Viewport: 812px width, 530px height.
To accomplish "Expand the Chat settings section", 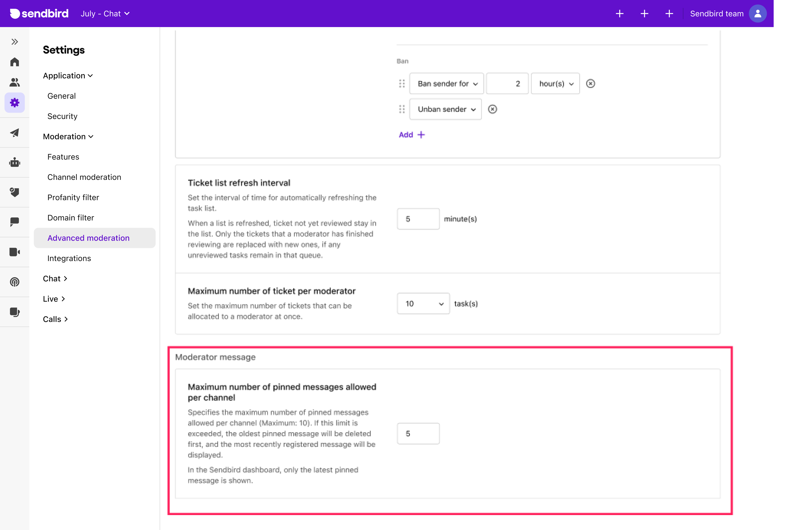I will (x=55, y=279).
